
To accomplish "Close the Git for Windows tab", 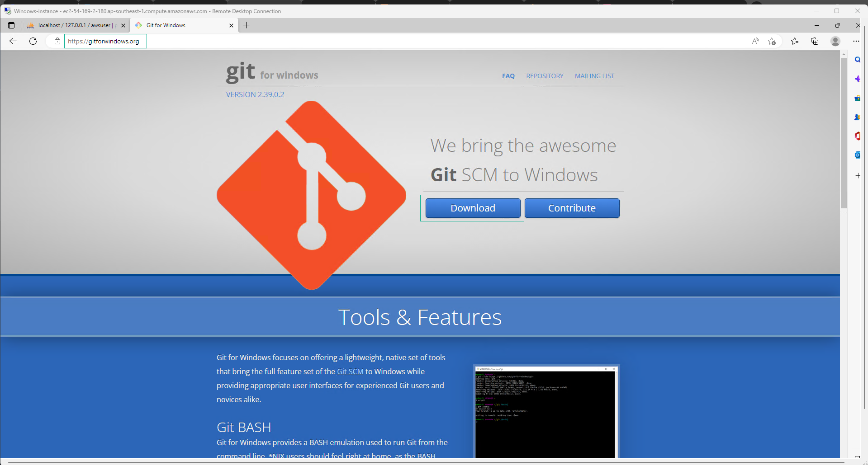I will pyautogui.click(x=231, y=25).
